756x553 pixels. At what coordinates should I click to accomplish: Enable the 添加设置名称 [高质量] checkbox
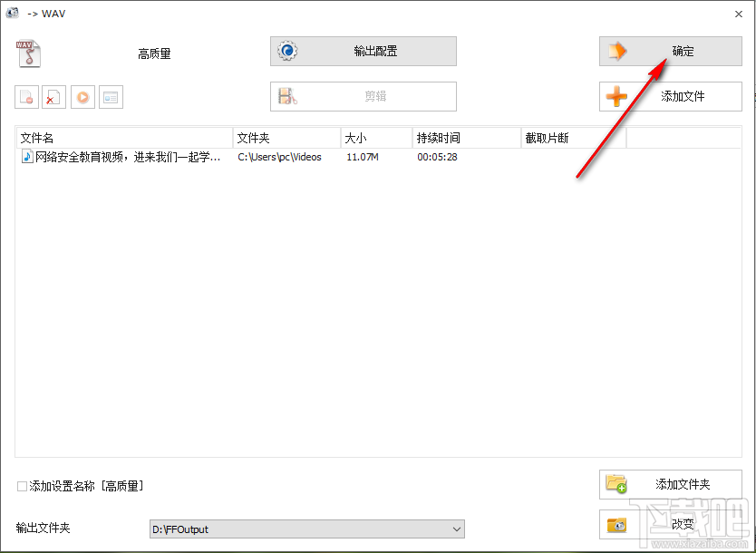[19, 486]
